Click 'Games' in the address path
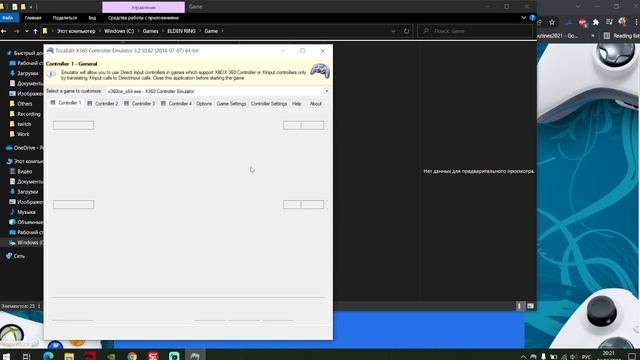Image resolution: width=640 pixels, height=360 pixels. click(x=150, y=31)
